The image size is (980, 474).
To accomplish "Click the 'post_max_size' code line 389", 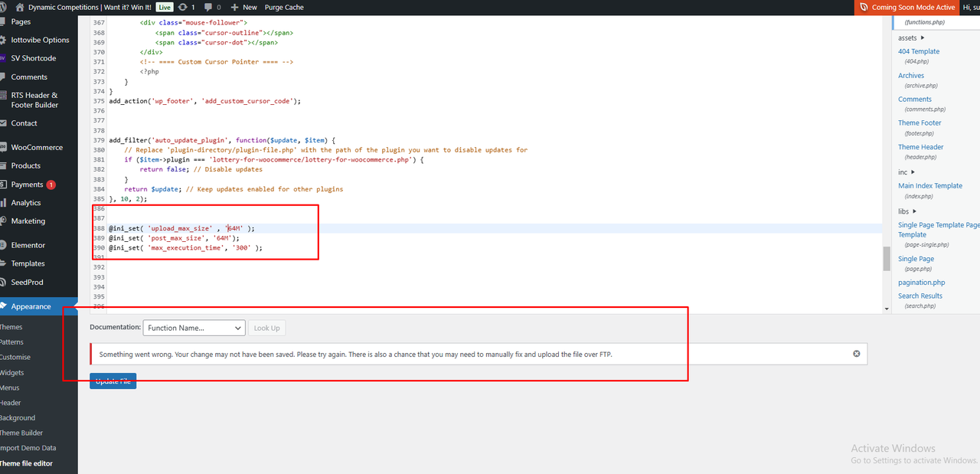I will point(175,238).
